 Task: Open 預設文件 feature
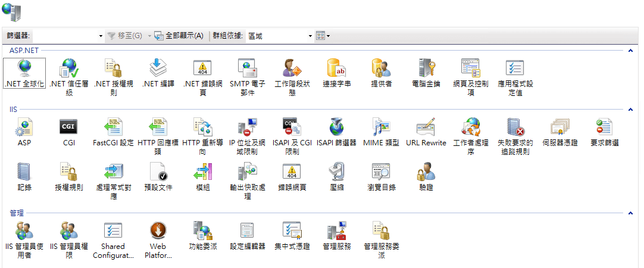pyautogui.click(x=158, y=177)
